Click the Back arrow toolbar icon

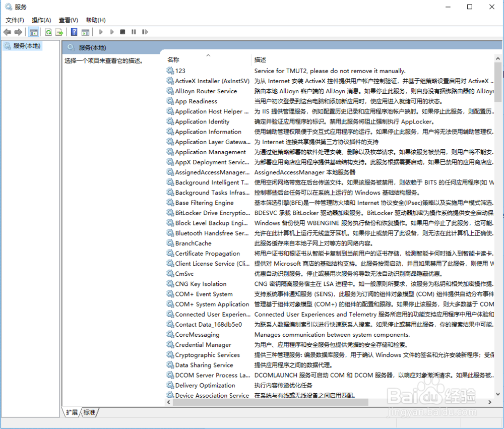pos(7,32)
